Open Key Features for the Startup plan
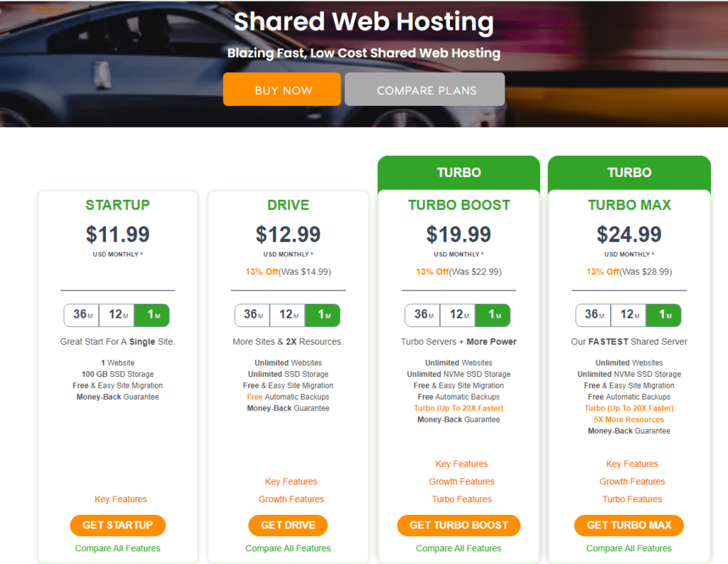Screen dimensions: 728x564 click(x=119, y=499)
